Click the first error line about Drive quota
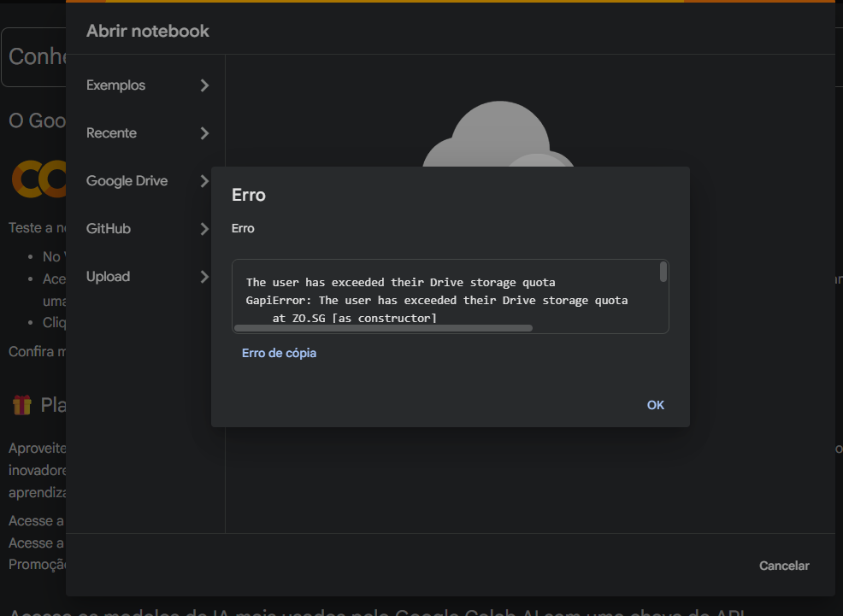The width and height of the screenshot is (843, 616). click(x=400, y=282)
